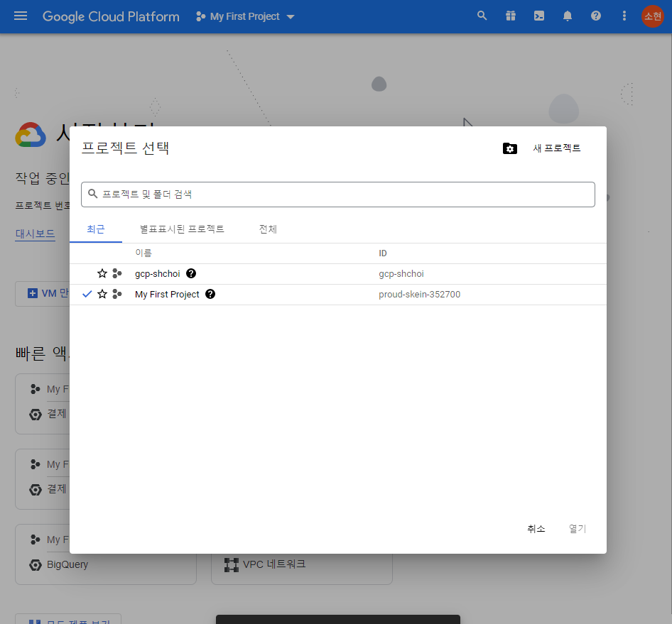Open the gift free trial icon
Viewport: 672px width, 624px height.
(511, 16)
